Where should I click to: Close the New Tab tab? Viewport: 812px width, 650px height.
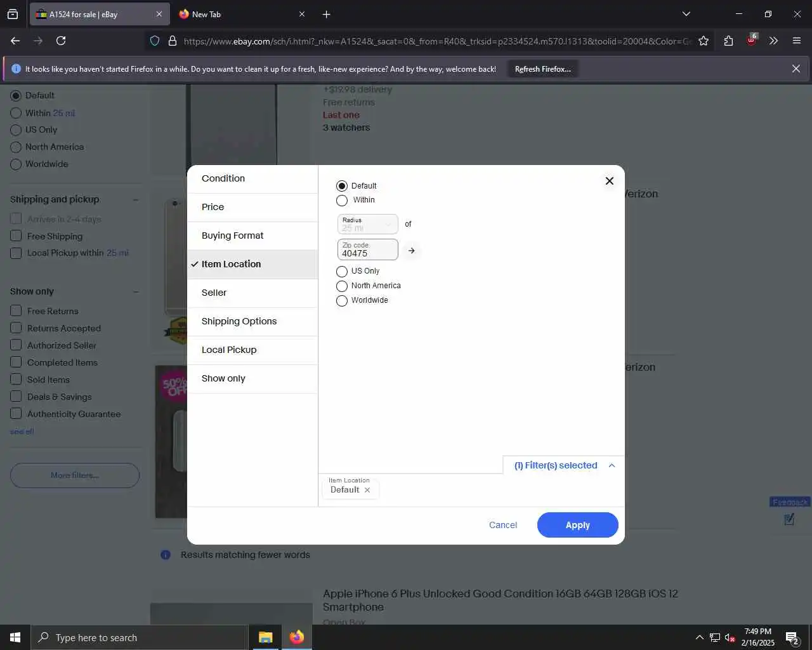coord(302,14)
